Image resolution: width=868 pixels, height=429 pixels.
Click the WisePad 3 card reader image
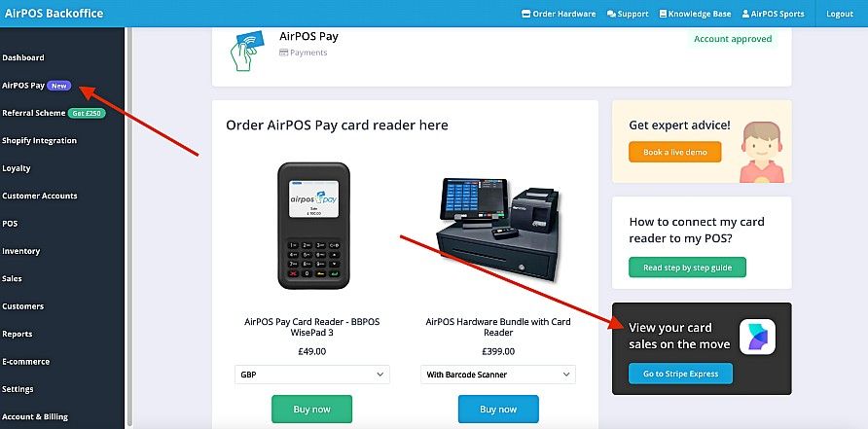point(313,226)
